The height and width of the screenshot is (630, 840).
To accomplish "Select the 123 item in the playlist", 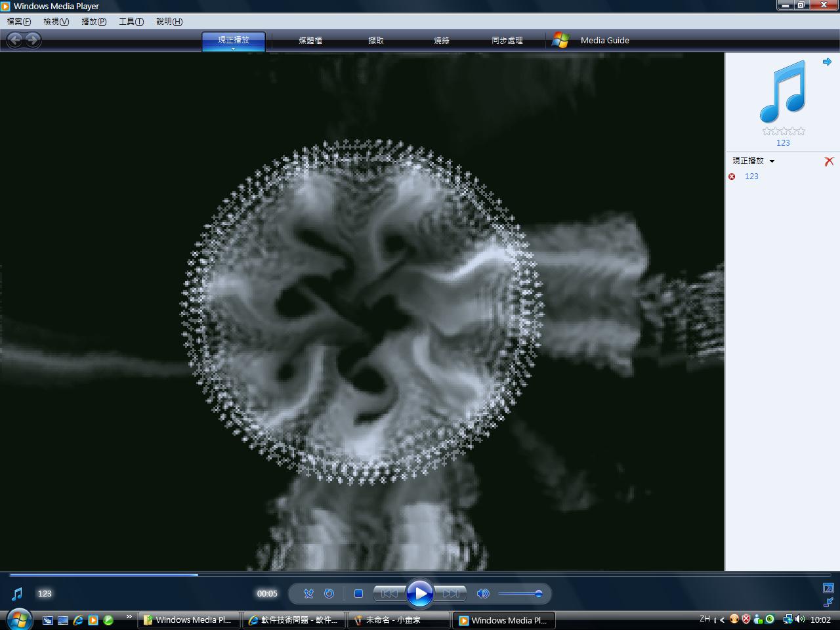I will pyautogui.click(x=751, y=177).
